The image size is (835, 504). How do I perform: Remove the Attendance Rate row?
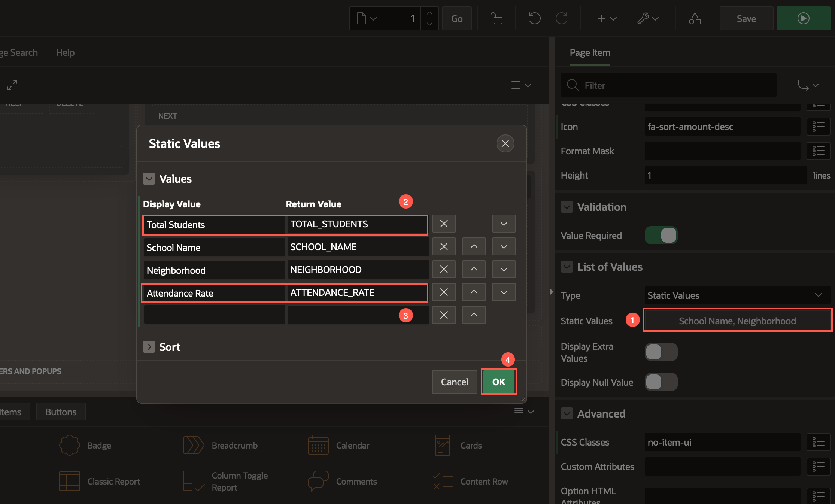pyautogui.click(x=444, y=292)
